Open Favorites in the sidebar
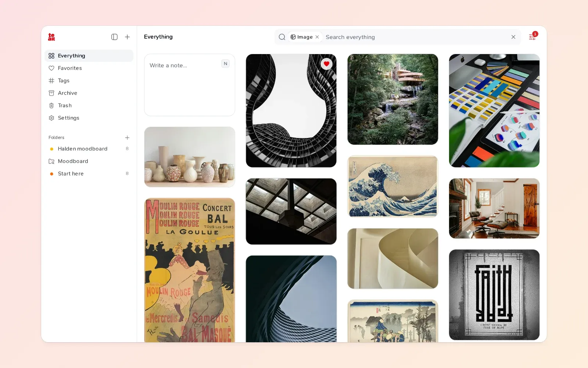This screenshot has width=588, height=368. coord(89,68)
